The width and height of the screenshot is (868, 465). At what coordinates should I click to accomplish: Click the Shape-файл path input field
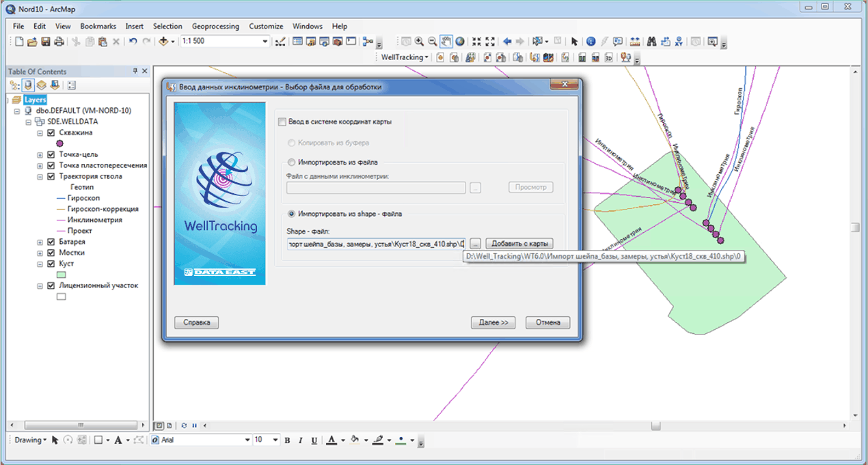pos(376,244)
